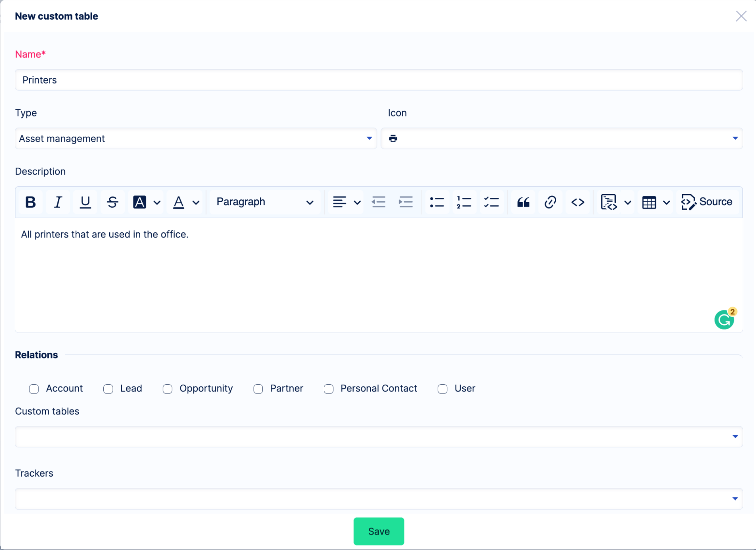The image size is (756, 550).
Task: Check the Account relation checkbox
Action: (34, 389)
